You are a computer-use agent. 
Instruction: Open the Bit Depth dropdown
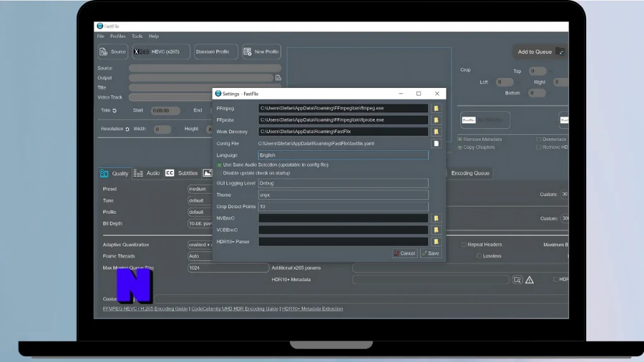click(x=200, y=224)
